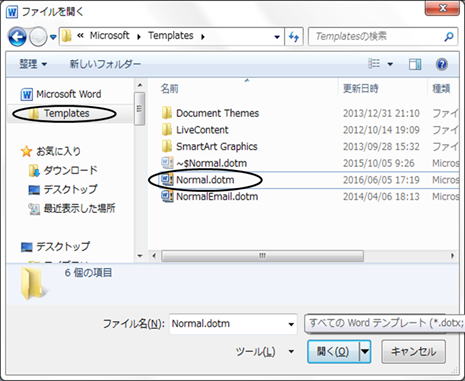Select the LiveContent folder
The height and width of the screenshot is (381, 465).
(x=202, y=130)
